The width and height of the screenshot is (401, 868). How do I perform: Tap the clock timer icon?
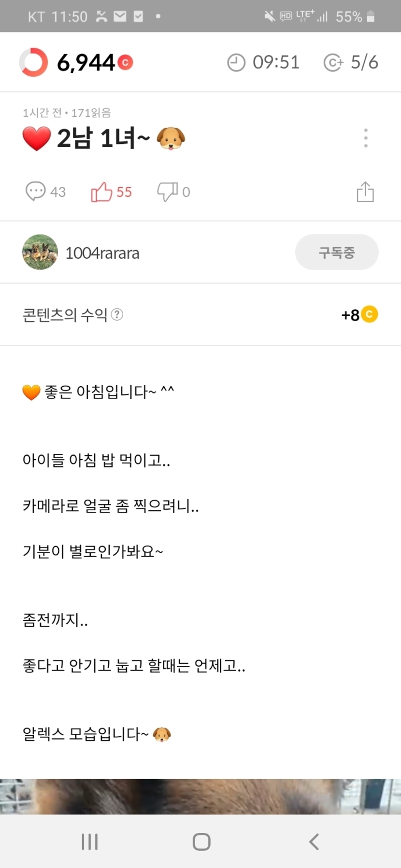point(236,63)
